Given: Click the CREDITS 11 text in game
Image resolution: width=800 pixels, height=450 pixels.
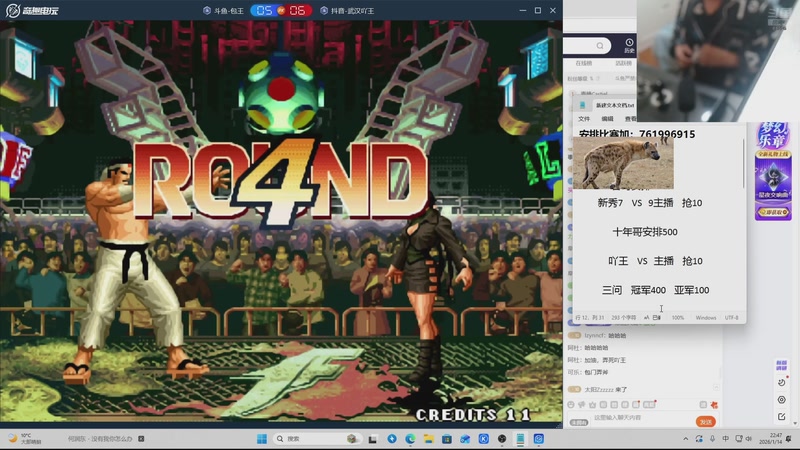Looking at the screenshot, I should point(473,415).
